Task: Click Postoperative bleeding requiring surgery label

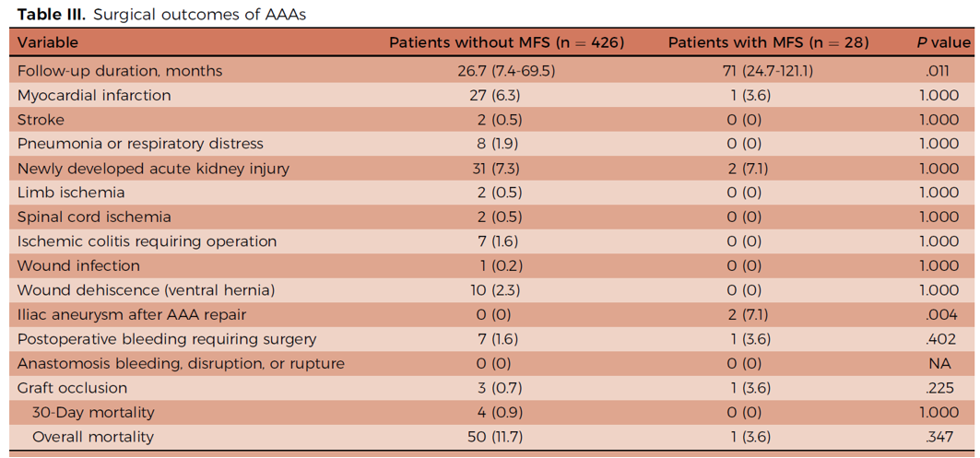Action: click(167, 339)
